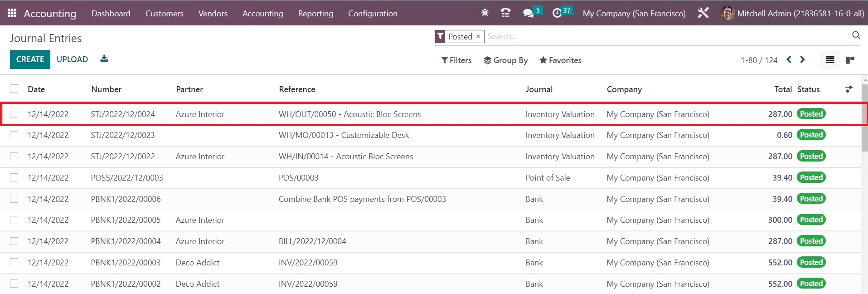Click the wrench tools icon
The image size is (868, 294).
coord(703,13)
